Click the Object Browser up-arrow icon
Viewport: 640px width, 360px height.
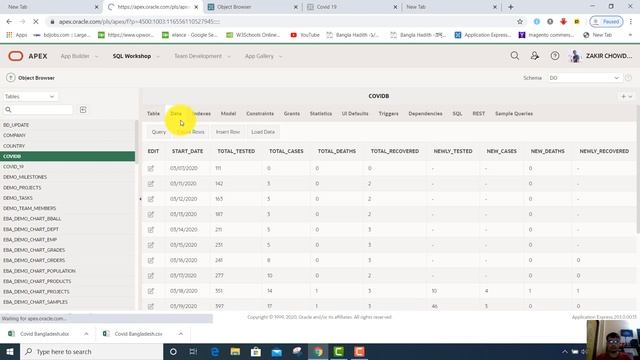pyautogui.click(x=11, y=78)
